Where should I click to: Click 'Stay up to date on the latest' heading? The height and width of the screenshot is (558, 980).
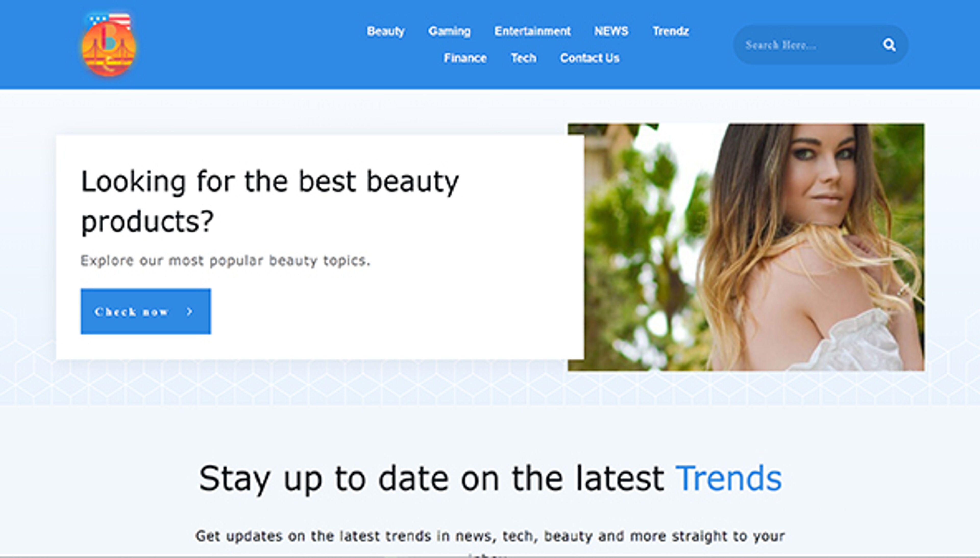431,478
